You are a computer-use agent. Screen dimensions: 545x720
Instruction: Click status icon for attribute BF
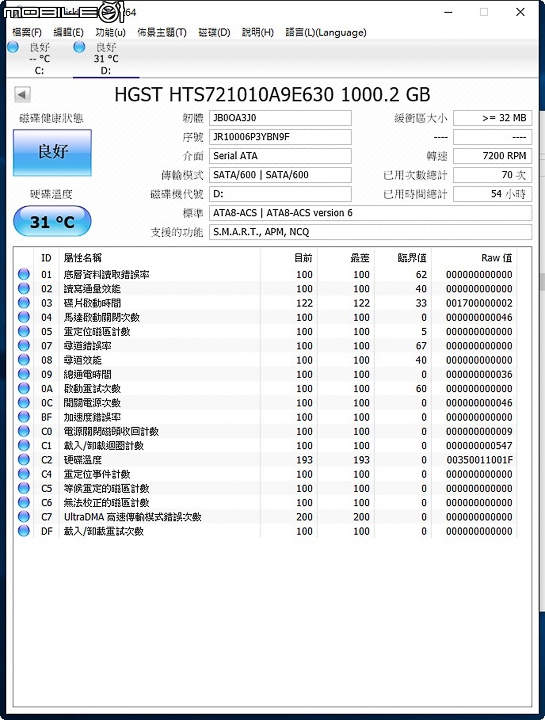24,417
